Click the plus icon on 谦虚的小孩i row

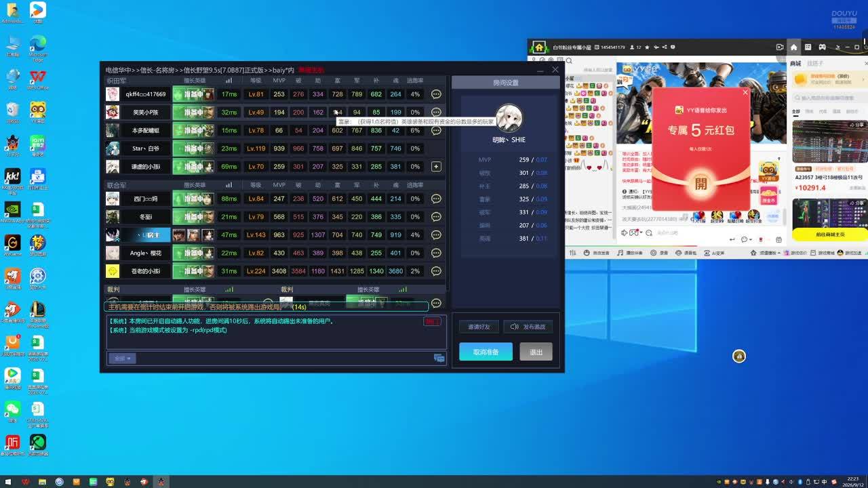click(x=436, y=166)
